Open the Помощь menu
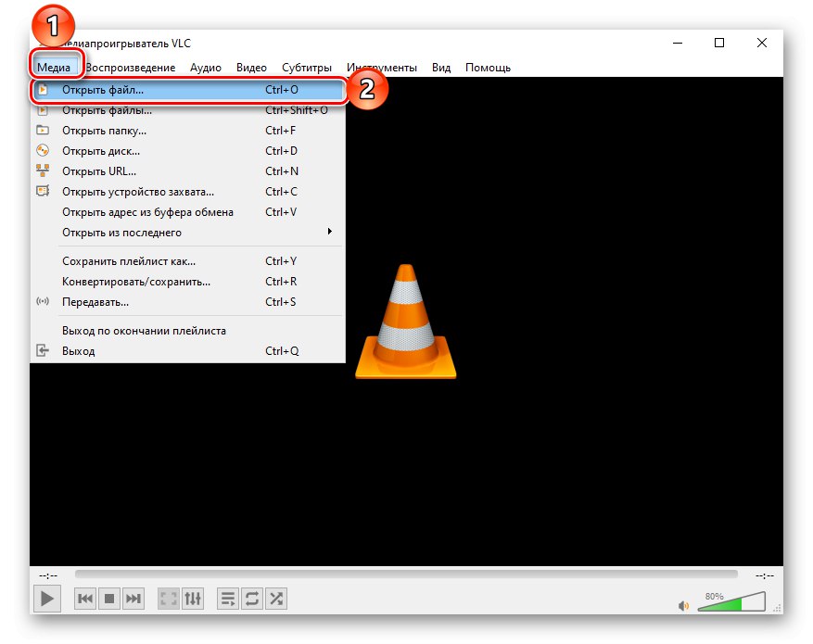 488,68
